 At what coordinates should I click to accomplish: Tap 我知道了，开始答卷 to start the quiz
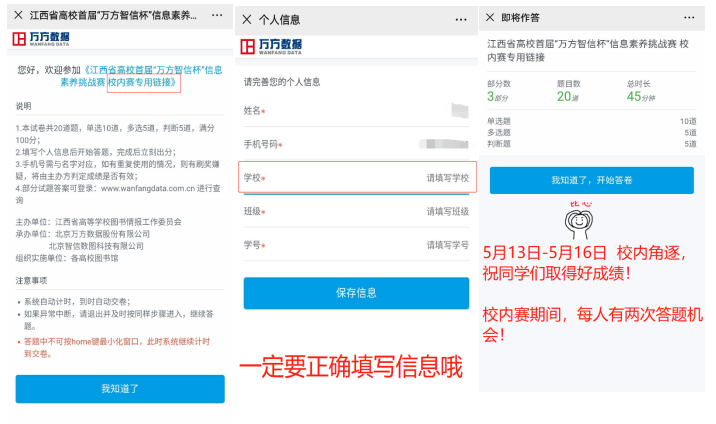click(592, 180)
